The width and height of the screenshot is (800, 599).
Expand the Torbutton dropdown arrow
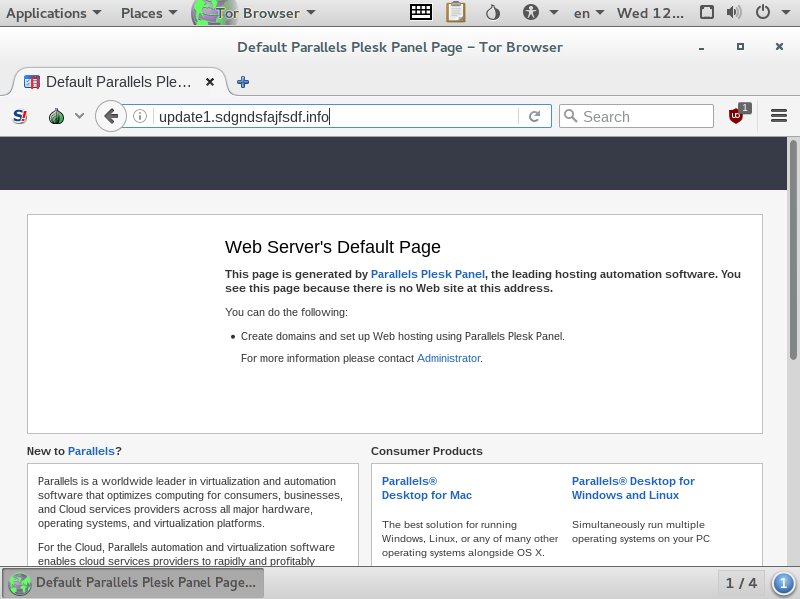[x=79, y=116]
